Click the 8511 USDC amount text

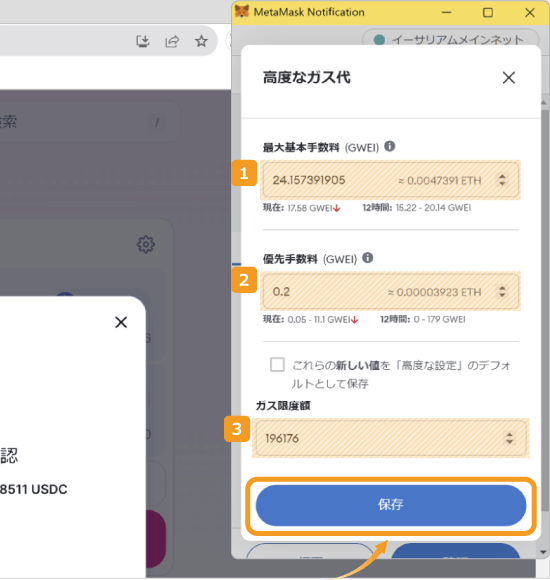[34, 489]
